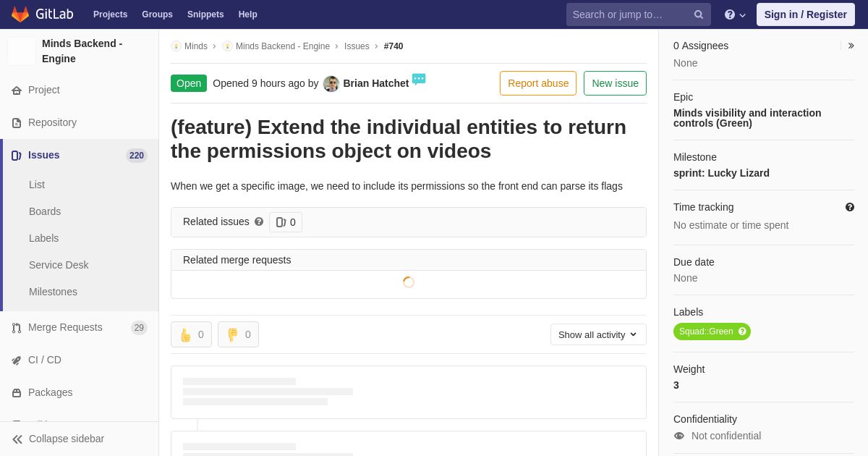Select Boards under Issues

pos(45,211)
